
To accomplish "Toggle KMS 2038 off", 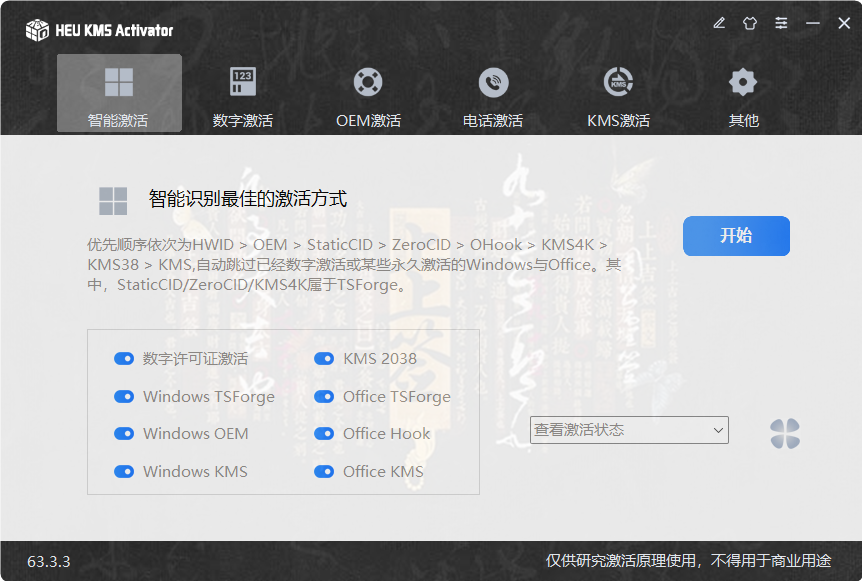I will point(323,357).
